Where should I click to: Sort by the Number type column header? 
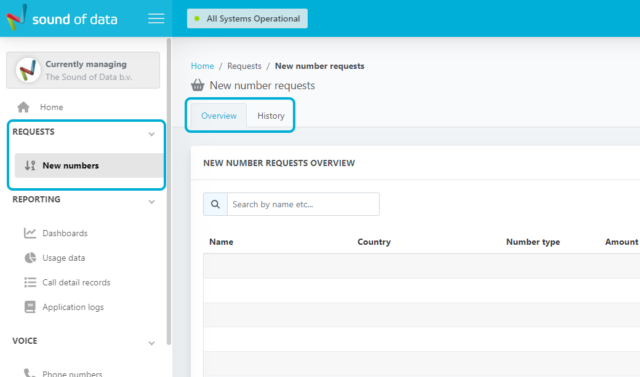point(533,242)
